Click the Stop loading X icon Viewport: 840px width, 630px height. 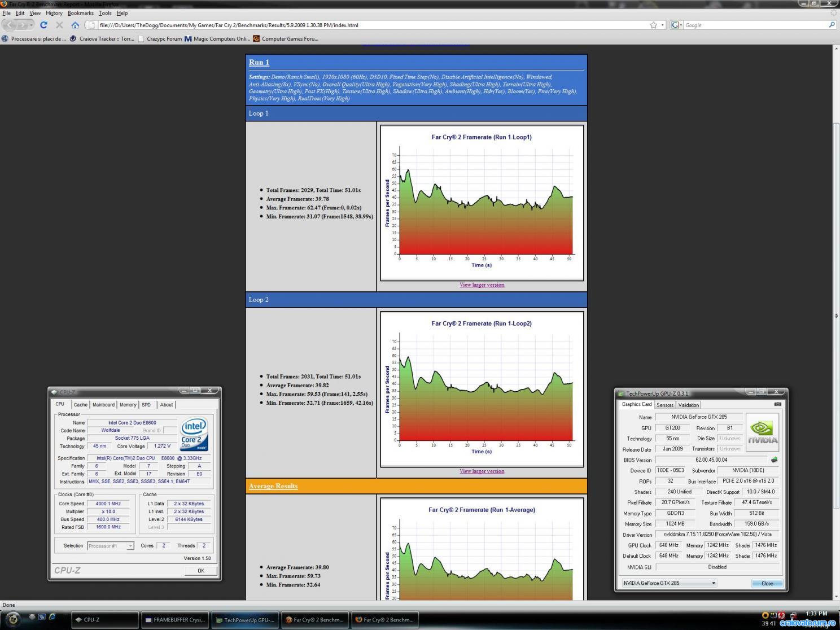pyautogui.click(x=59, y=25)
